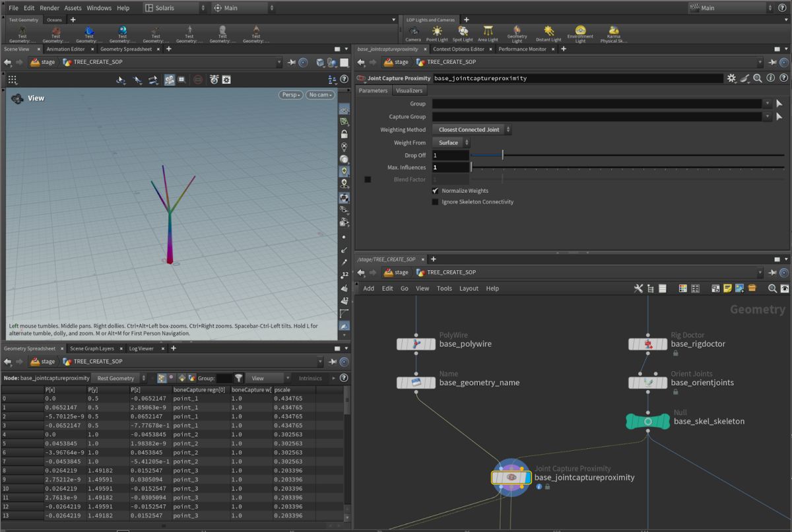Click the Camera shelf tool

point(413,32)
